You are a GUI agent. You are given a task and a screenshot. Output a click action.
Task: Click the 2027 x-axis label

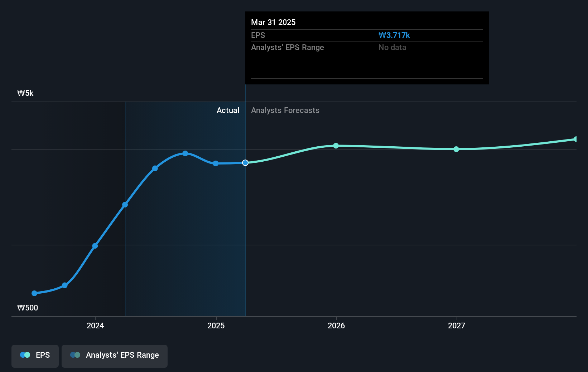tap(457, 325)
